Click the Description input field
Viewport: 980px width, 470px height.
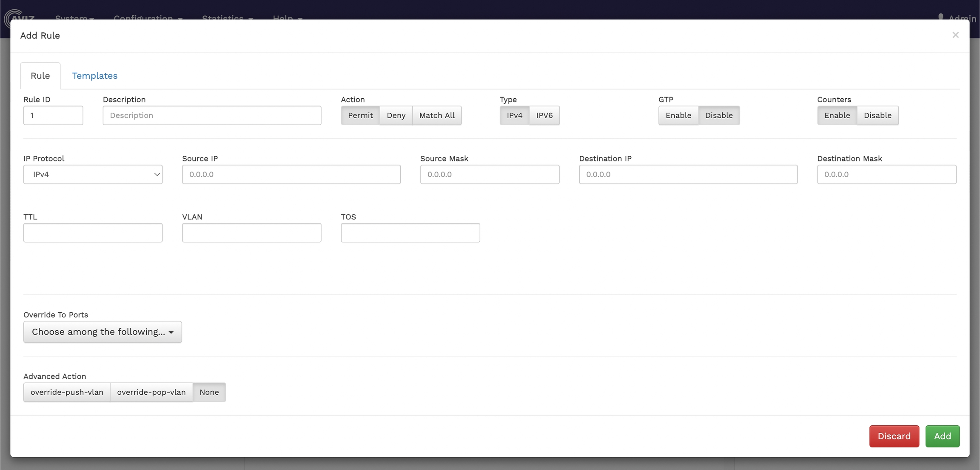(x=212, y=115)
